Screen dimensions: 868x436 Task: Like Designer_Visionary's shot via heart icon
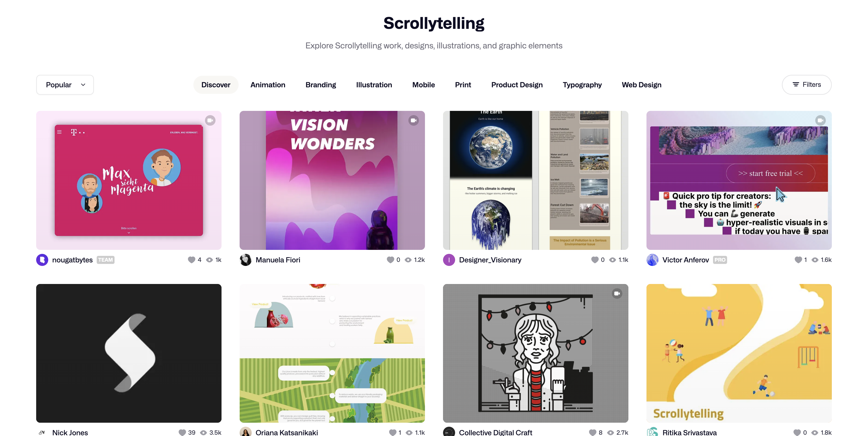pyautogui.click(x=595, y=260)
